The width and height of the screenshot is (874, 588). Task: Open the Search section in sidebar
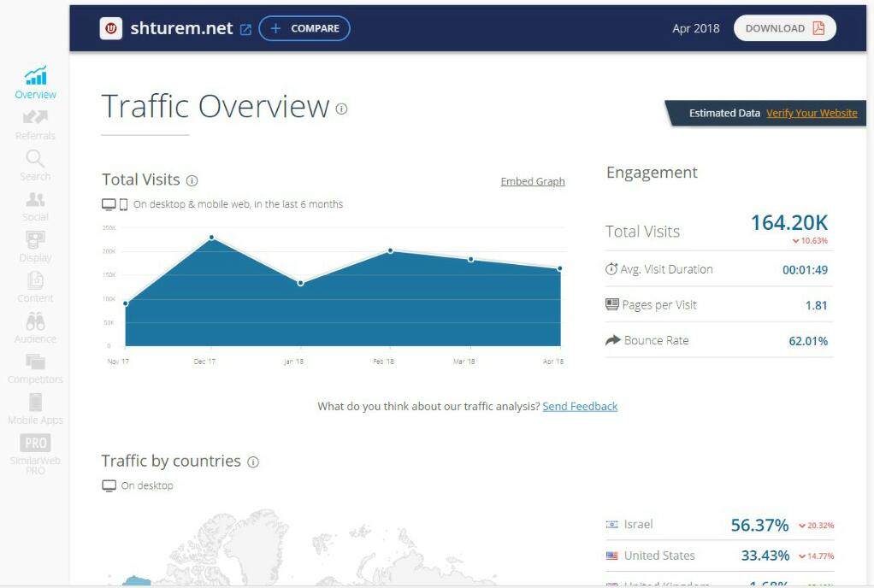35,159
